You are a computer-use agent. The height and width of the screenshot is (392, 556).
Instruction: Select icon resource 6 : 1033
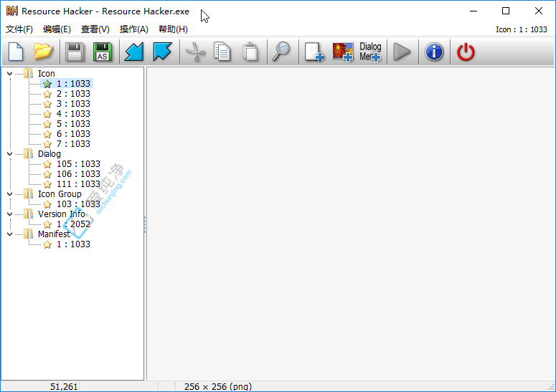pos(73,134)
